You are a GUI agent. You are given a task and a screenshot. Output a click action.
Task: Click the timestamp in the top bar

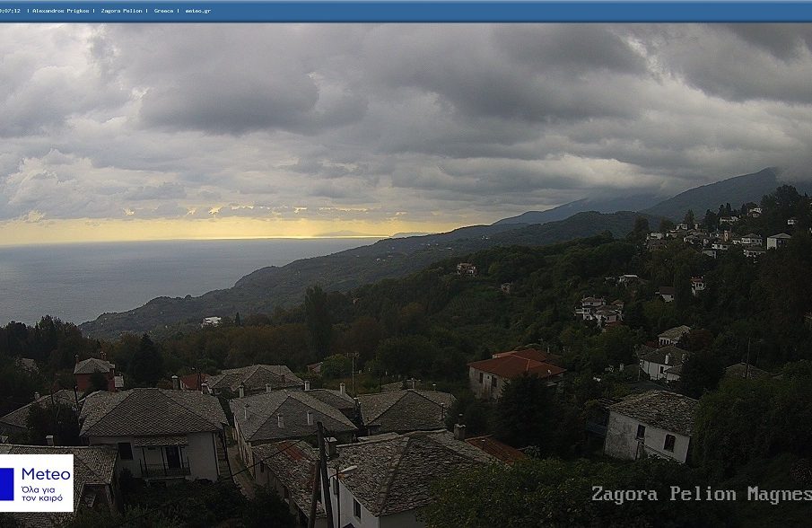(11, 11)
